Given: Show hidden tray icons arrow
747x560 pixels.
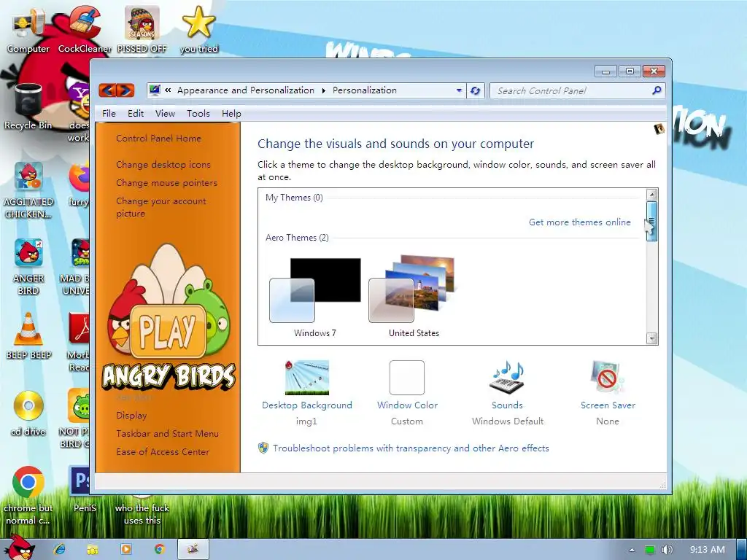Looking at the screenshot, I should (x=632, y=550).
